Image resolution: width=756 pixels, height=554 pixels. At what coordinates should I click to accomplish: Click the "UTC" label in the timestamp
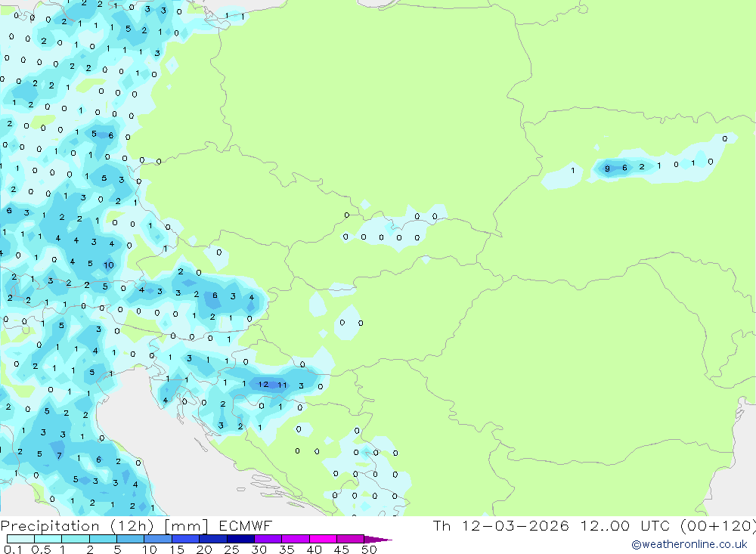(655, 525)
